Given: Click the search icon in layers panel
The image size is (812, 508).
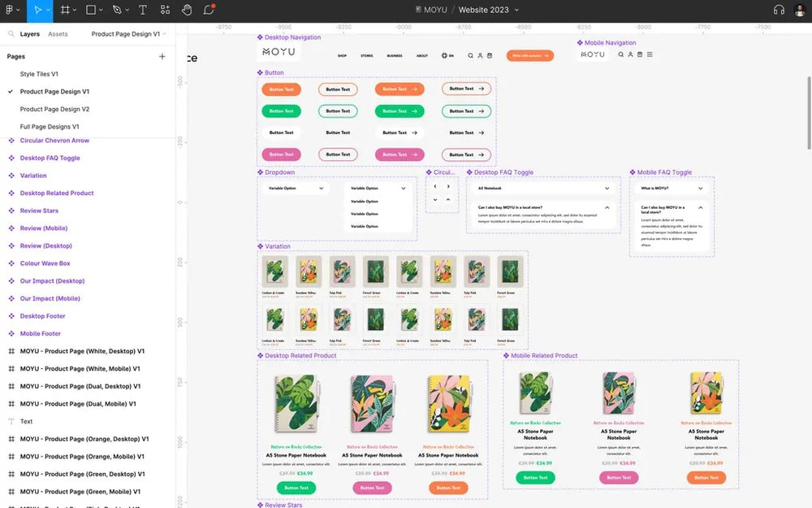Looking at the screenshot, I should pos(11,34).
